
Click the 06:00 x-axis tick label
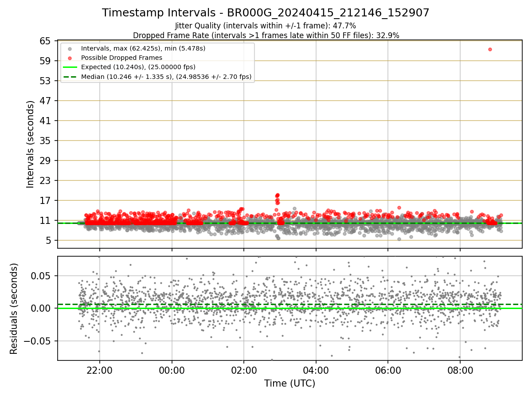pos(388,370)
